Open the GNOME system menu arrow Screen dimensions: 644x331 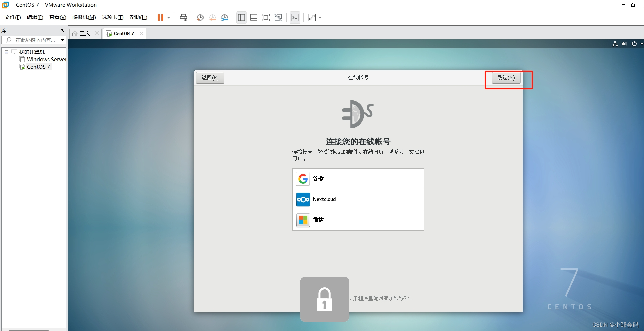[x=642, y=44]
